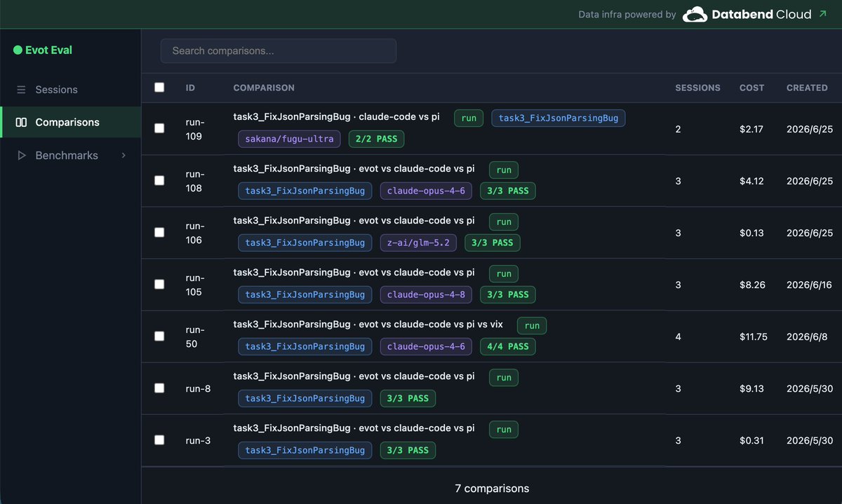The height and width of the screenshot is (504, 842).
Task: Click the $2.17 cost value
Action: pyautogui.click(x=751, y=129)
